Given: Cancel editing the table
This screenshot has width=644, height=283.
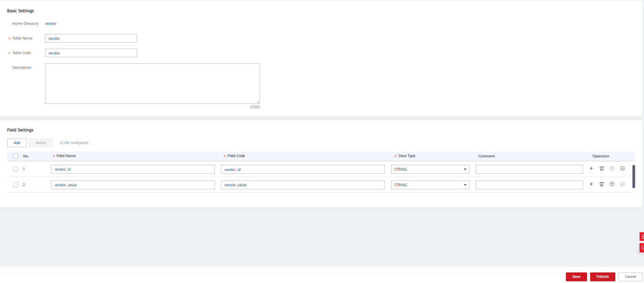Looking at the screenshot, I should [x=630, y=277].
